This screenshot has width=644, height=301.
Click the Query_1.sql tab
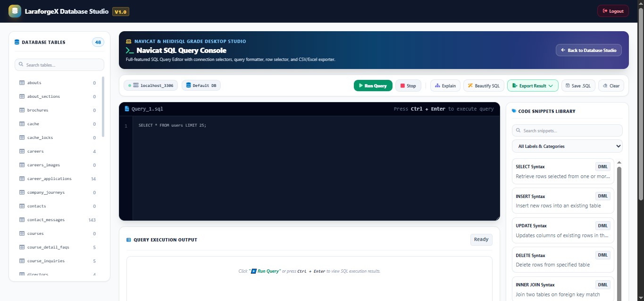click(144, 109)
